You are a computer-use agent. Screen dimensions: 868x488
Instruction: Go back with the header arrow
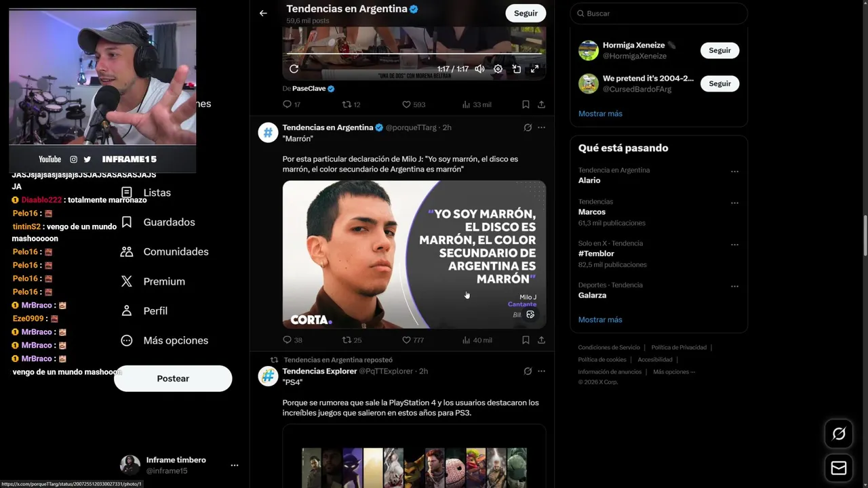pyautogui.click(x=263, y=13)
